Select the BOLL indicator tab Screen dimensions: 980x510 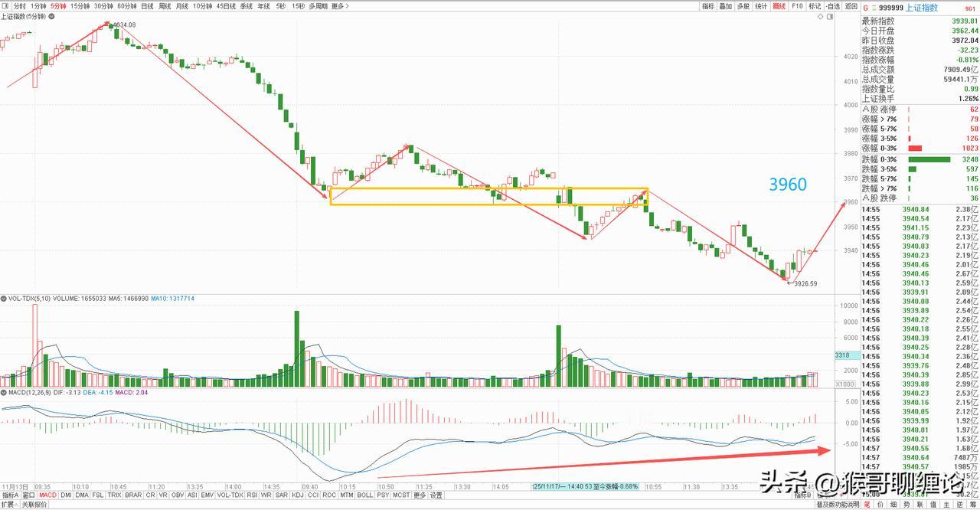(365, 495)
